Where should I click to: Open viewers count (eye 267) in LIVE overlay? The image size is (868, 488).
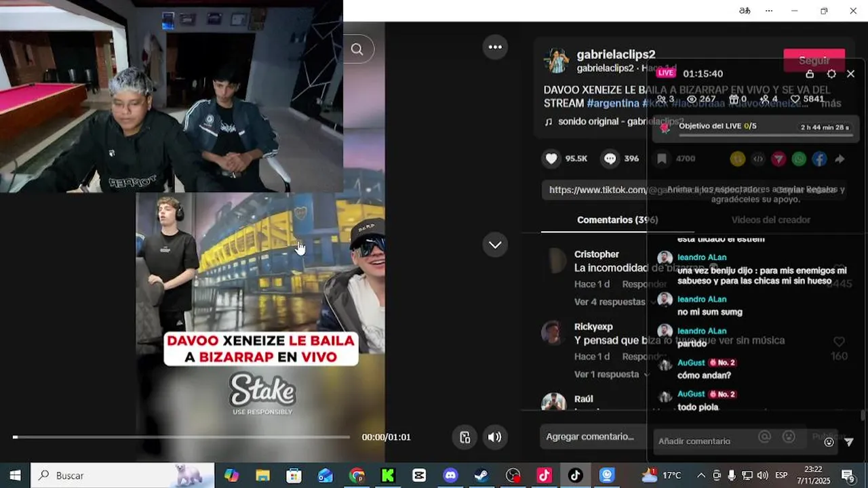(x=701, y=99)
